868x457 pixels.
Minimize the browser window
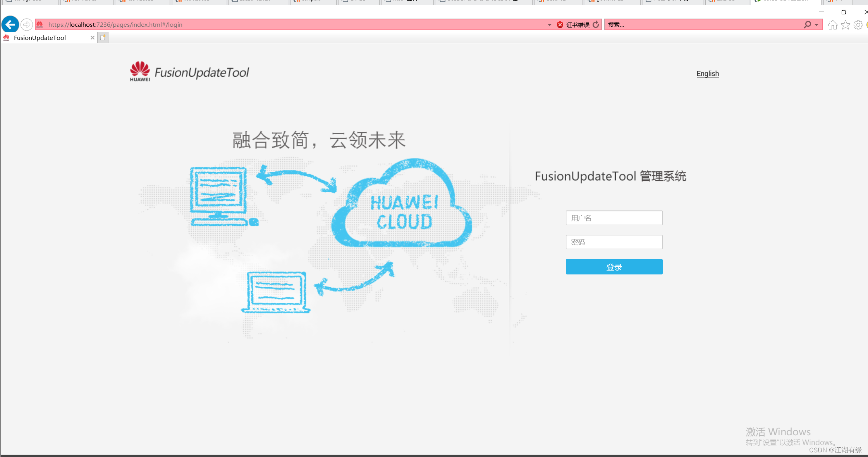(x=822, y=12)
